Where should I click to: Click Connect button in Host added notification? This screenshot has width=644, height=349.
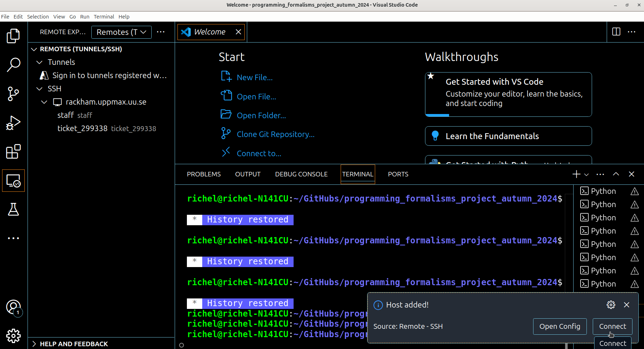[x=613, y=326]
